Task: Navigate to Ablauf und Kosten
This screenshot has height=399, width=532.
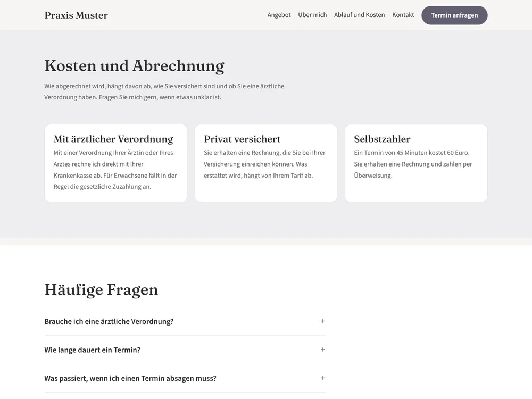Action: (x=359, y=15)
